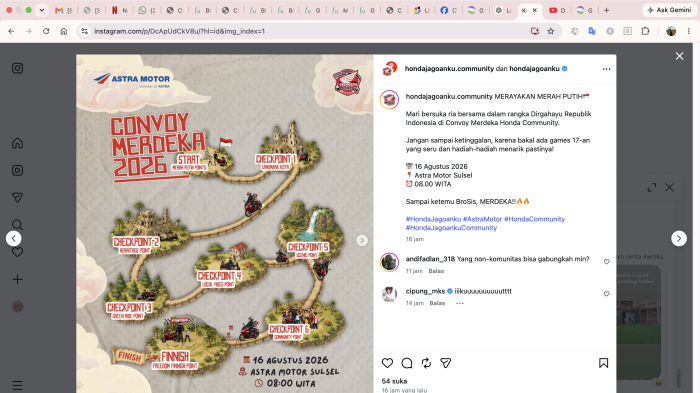View the '54 suka' likes list
Viewport: 700px width, 393px height.
[394, 381]
